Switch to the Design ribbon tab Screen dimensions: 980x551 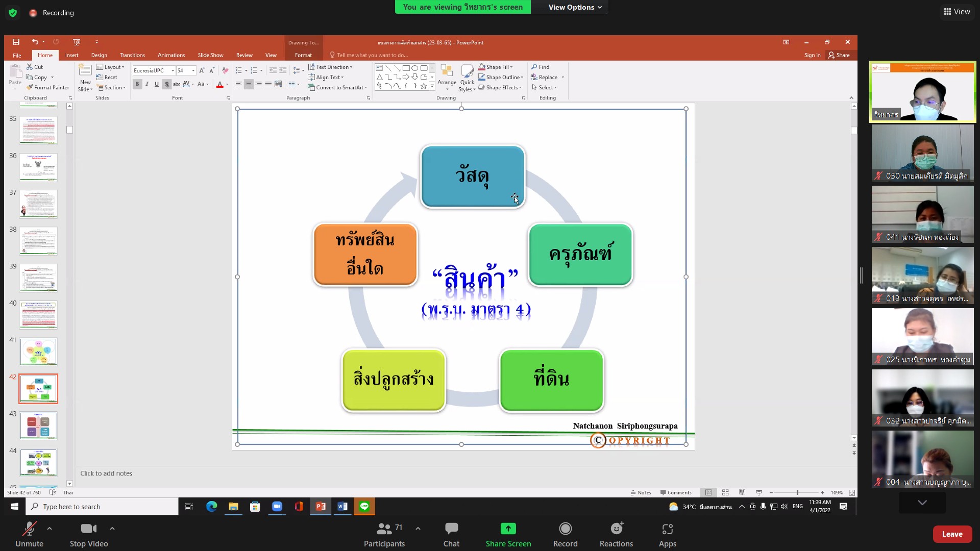pyautogui.click(x=99, y=55)
